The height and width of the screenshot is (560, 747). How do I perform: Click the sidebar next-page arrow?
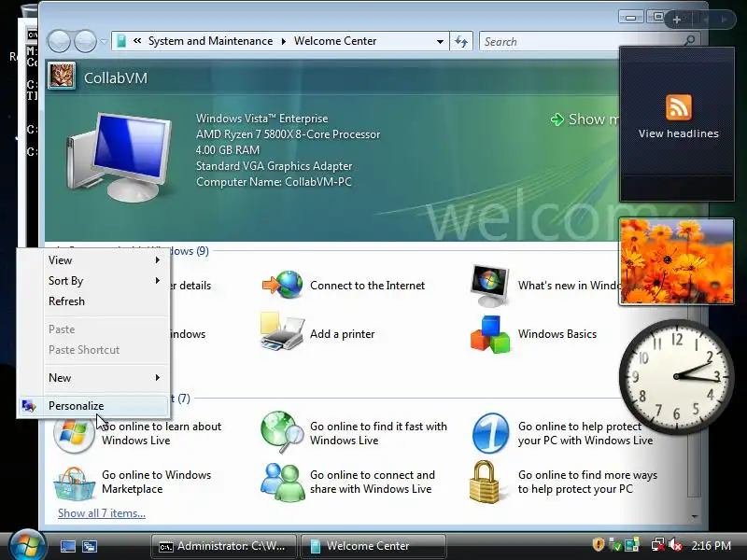pyautogui.click(x=723, y=20)
